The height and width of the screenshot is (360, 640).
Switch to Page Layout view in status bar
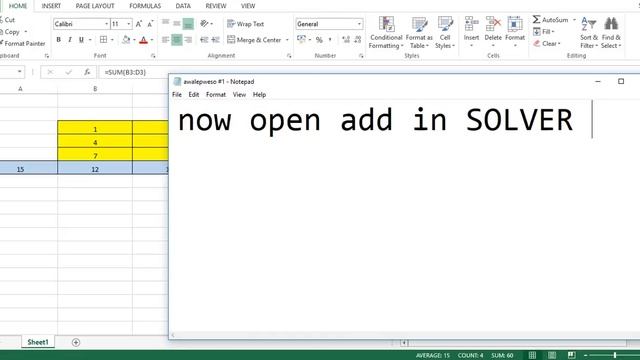point(552,355)
